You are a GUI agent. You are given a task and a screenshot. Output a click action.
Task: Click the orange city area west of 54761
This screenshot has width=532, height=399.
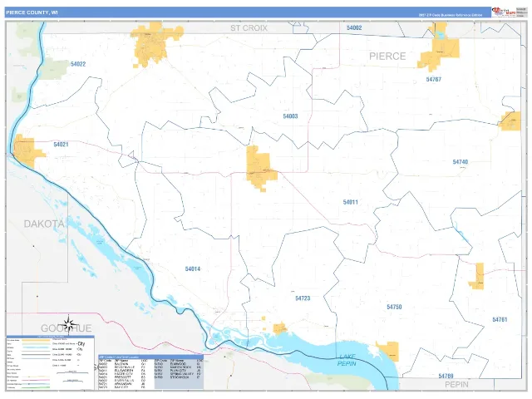tap(478, 276)
